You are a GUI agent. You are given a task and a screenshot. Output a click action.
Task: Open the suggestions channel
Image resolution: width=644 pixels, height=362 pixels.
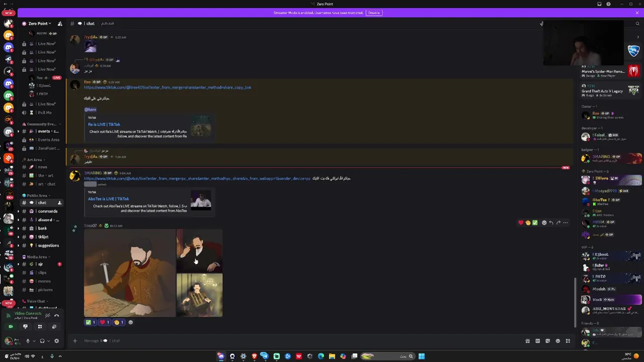42,245
